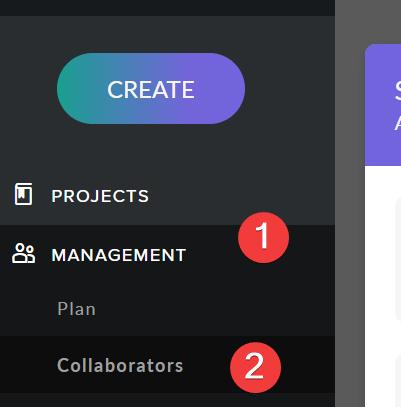This screenshot has height=407, width=401.
Task: Select the upper light gray card at right edge
Action: click(398, 259)
